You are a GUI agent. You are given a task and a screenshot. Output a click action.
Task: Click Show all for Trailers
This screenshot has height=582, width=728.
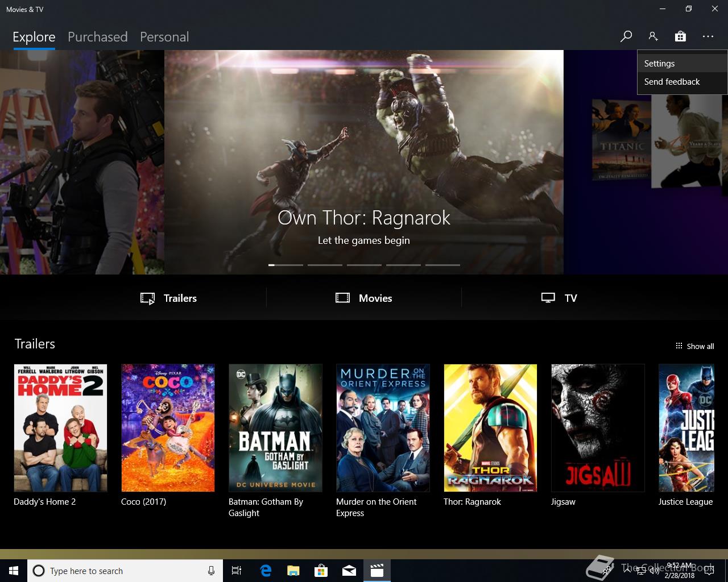[x=694, y=346]
